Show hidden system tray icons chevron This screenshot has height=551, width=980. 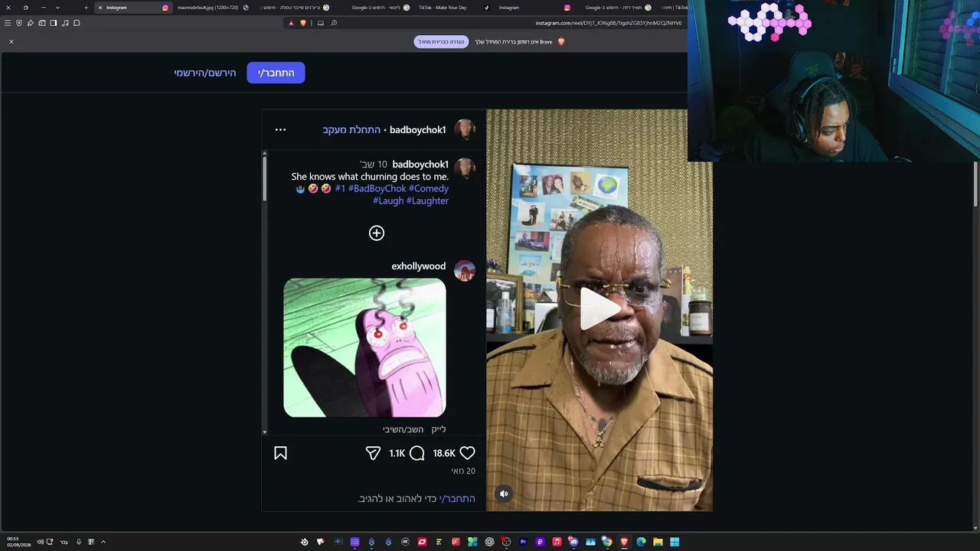[103, 542]
